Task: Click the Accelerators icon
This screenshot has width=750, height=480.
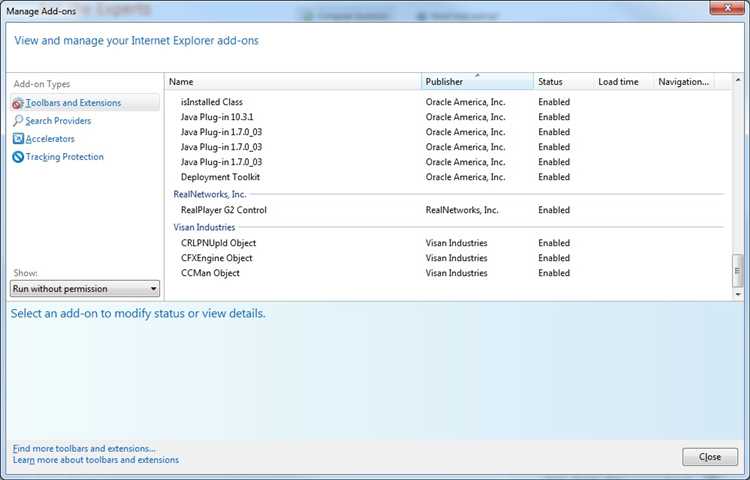Action: [x=18, y=139]
